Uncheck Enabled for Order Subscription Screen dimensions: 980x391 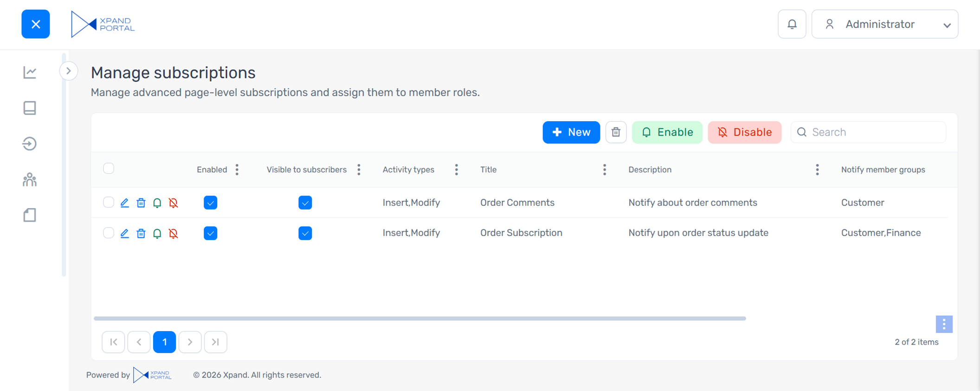210,233
